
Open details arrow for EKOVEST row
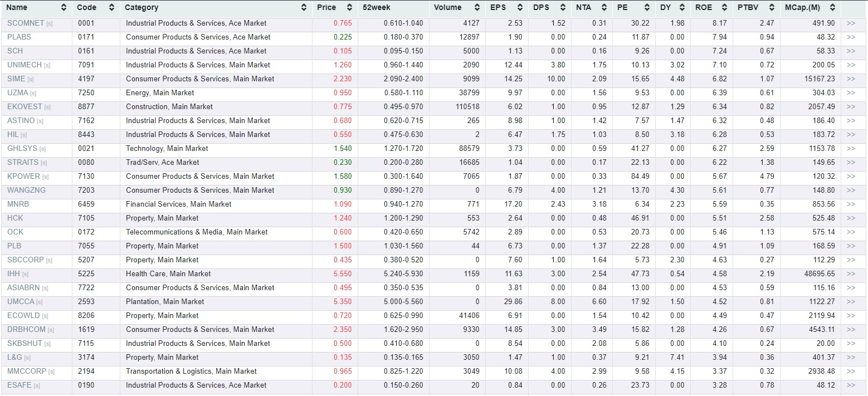(851, 107)
